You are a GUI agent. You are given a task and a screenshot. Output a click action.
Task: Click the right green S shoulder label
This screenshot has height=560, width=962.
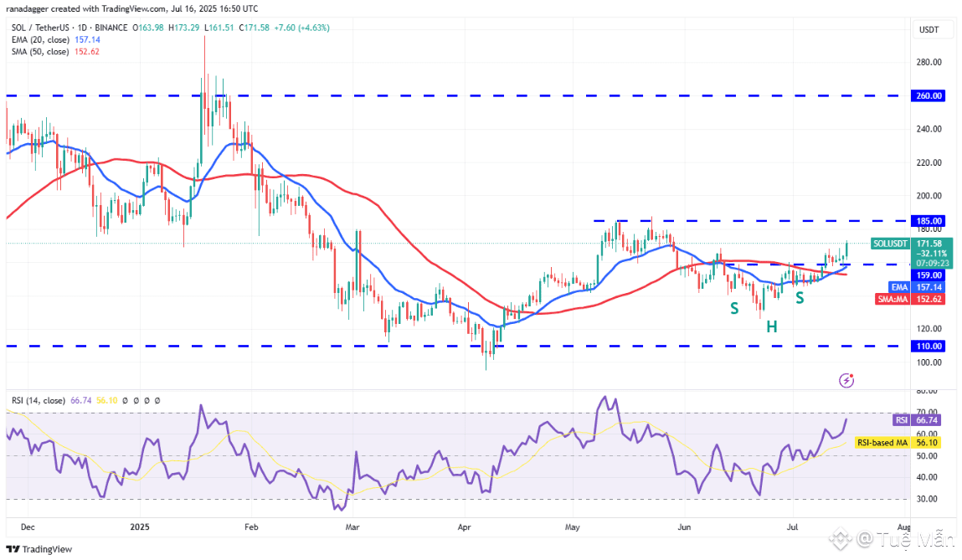pyautogui.click(x=800, y=298)
